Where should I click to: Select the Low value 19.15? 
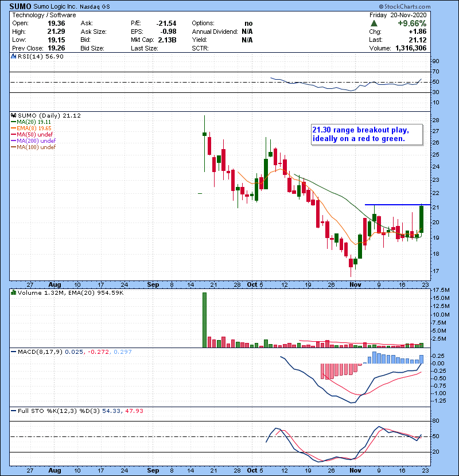coord(56,40)
